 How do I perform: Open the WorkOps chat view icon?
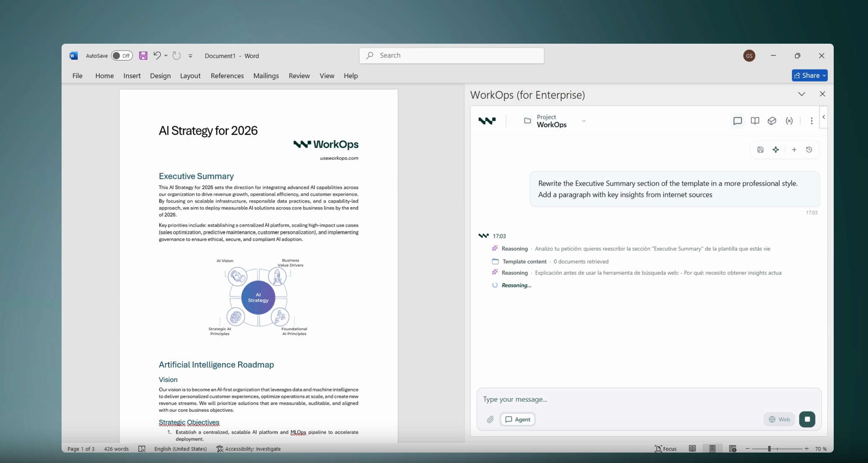(x=737, y=121)
